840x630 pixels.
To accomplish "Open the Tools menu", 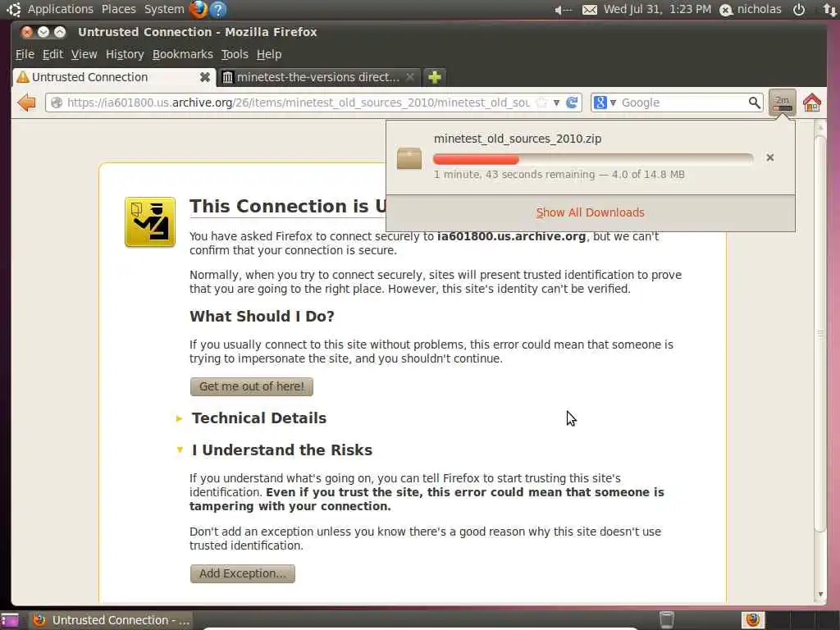I will tap(235, 54).
